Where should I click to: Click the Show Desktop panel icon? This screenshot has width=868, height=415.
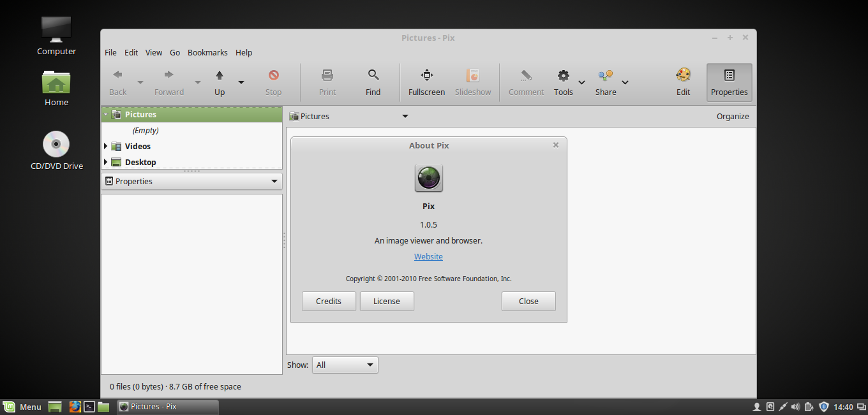(x=55, y=407)
